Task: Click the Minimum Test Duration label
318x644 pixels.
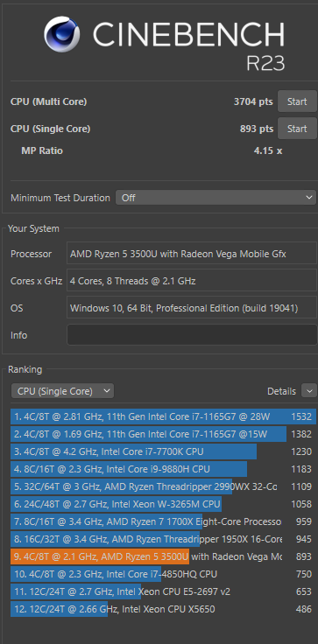Action: [60, 198]
